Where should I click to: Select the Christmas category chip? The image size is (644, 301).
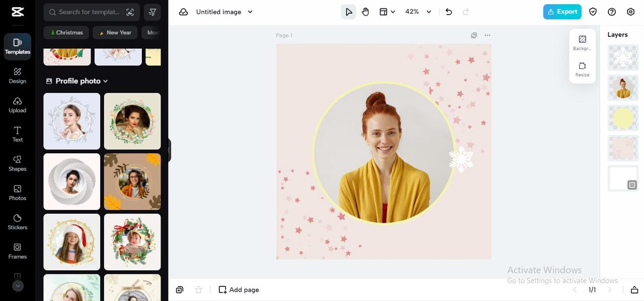coord(66,33)
